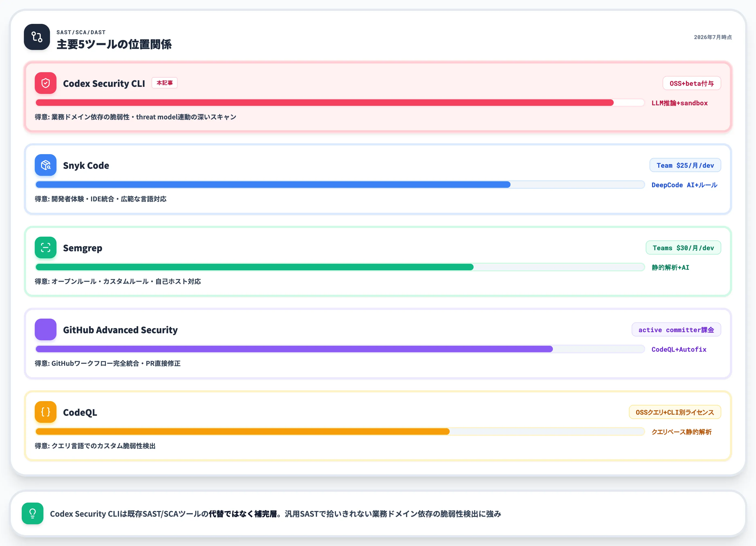Click the GitHub Advanced Security title
The image size is (756, 546).
pyautogui.click(x=120, y=330)
